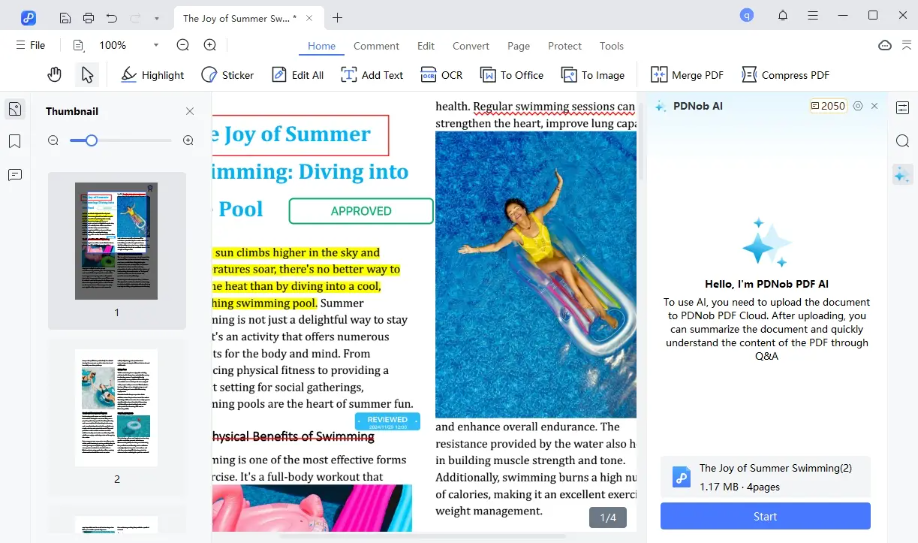The height and width of the screenshot is (543, 918).
Task: Expand the zoom percentage dropdown
Action: tap(156, 45)
